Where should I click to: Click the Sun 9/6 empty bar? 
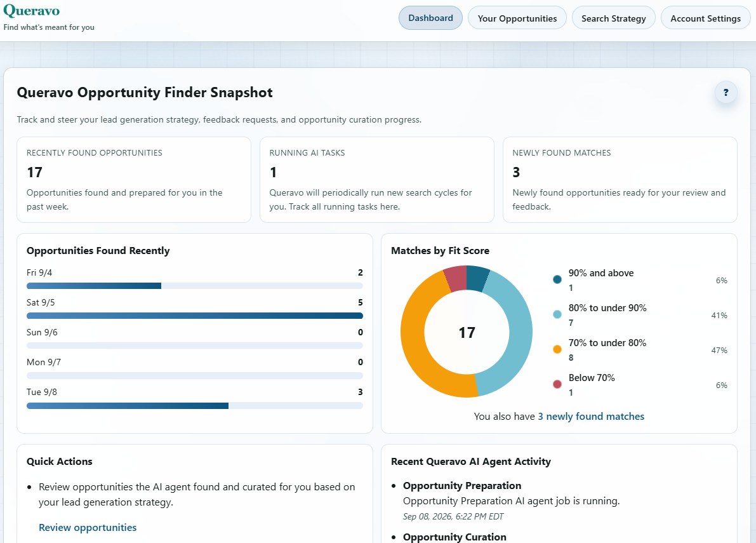pyautogui.click(x=194, y=345)
